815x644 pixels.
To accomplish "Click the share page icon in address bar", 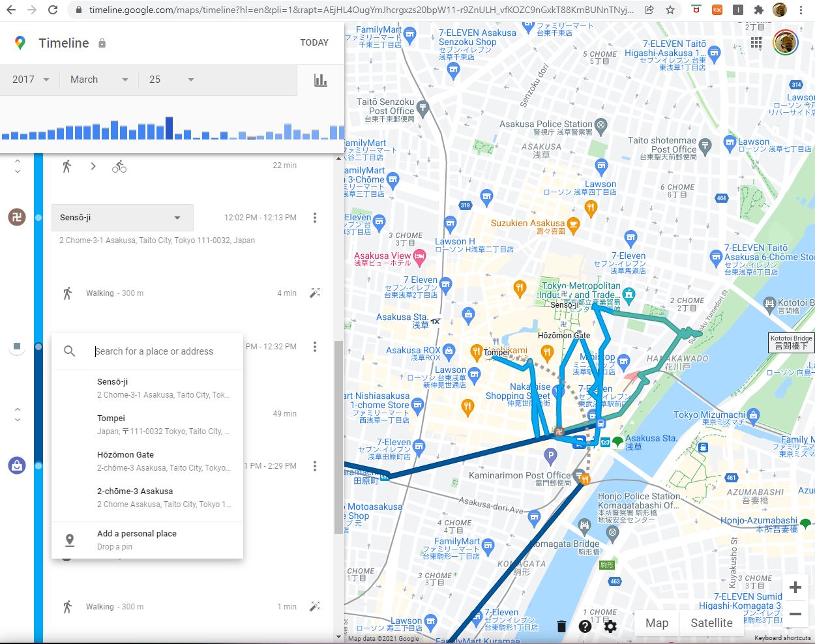I will [649, 10].
